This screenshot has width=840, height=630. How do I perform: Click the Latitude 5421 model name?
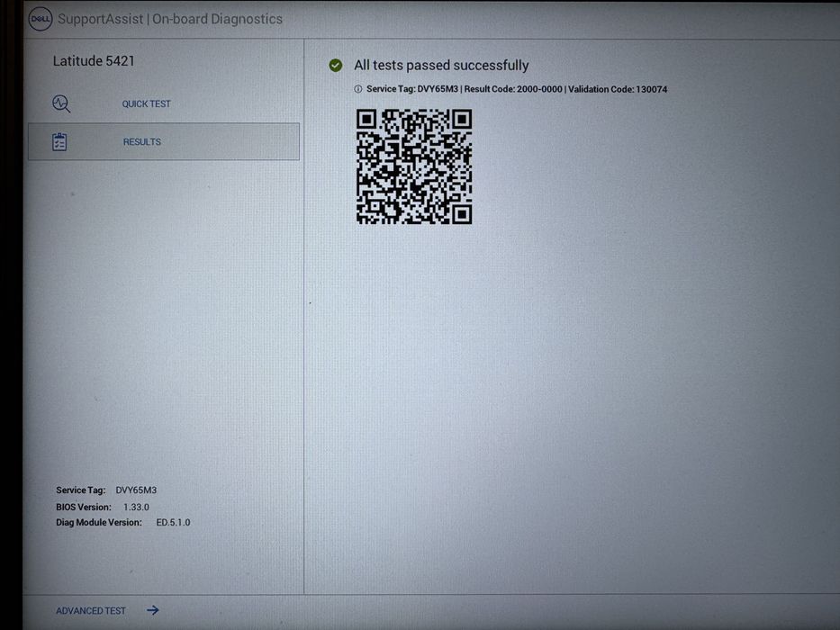click(94, 61)
